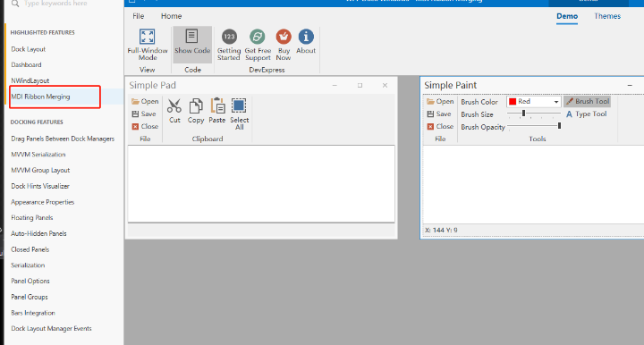
Task: Open Bars Integration demo
Action: coord(33,313)
